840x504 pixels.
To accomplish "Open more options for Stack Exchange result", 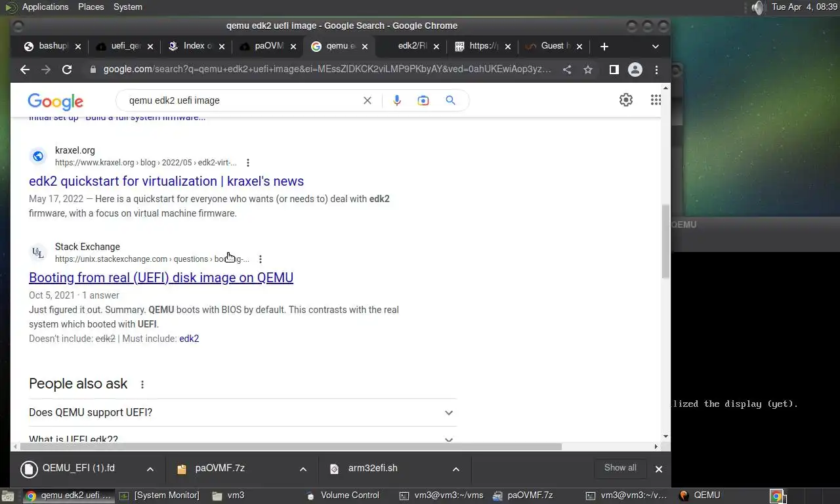I will tap(261, 259).
